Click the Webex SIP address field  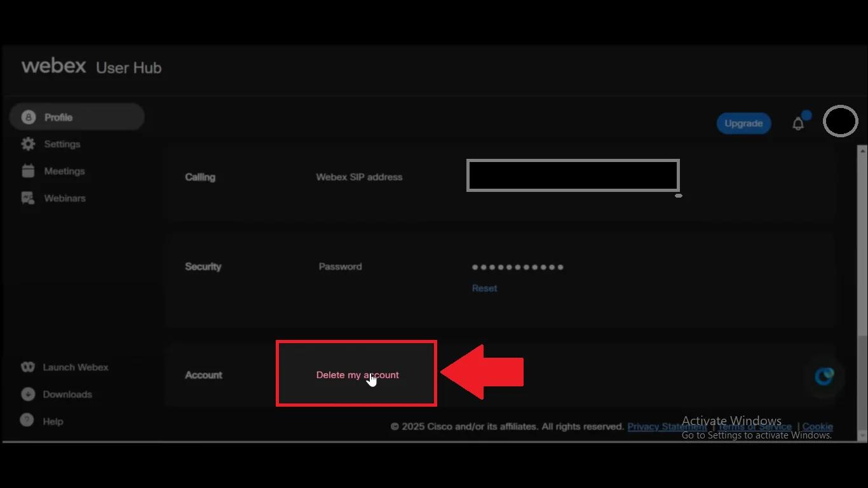[x=573, y=175]
